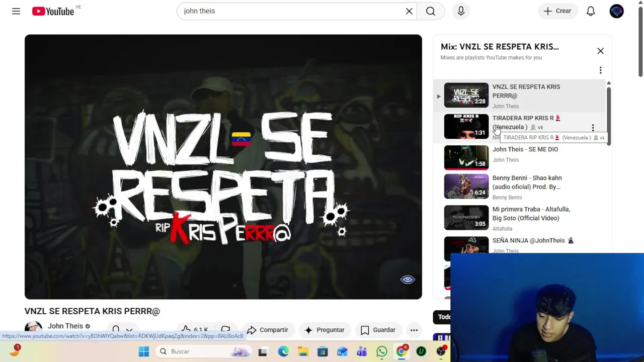Open the YouTube hamburger guide menu

coord(16,11)
